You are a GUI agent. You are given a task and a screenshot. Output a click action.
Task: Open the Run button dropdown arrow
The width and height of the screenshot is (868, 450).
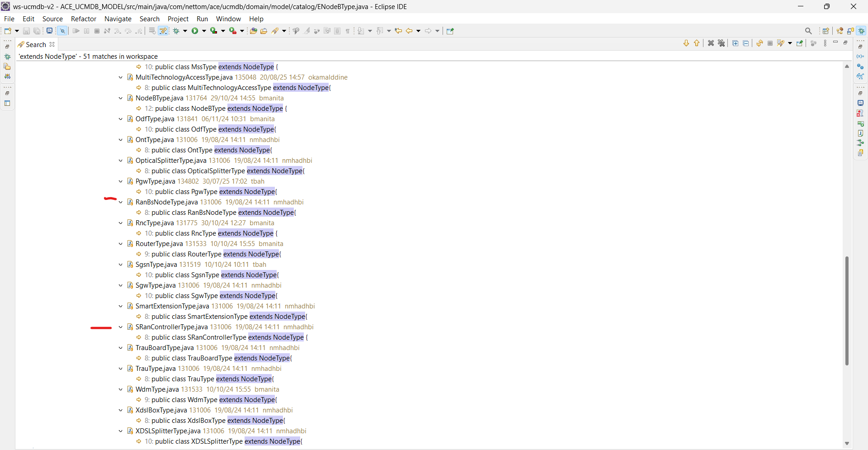coord(204,31)
